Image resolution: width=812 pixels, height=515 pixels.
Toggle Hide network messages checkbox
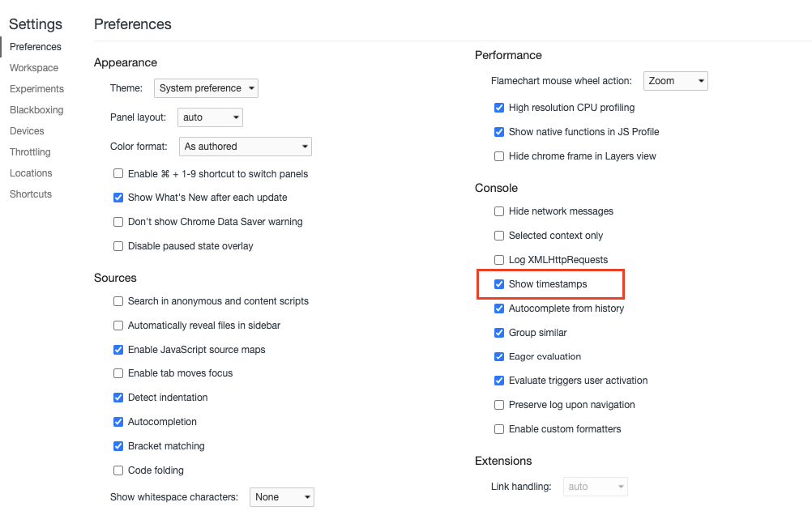(500, 211)
